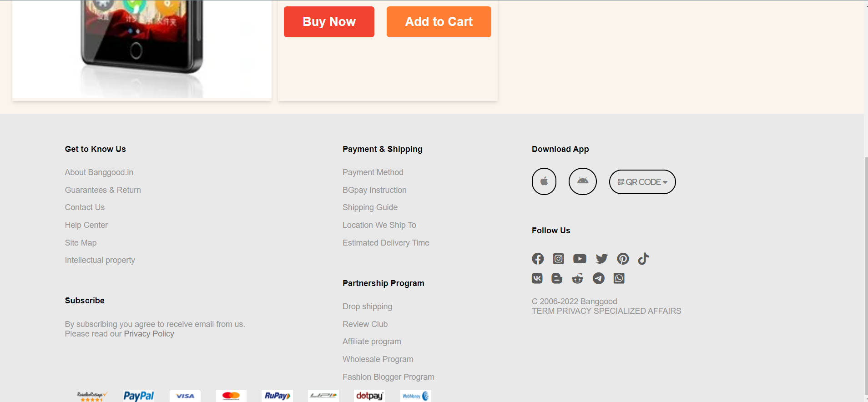The width and height of the screenshot is (868, 402).
Task: Open the Site Map link
Action: tap(81, 243)
